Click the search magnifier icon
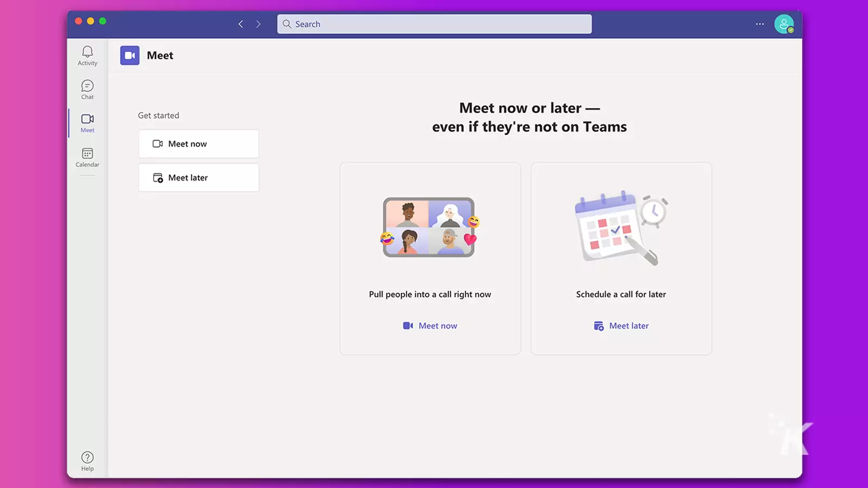 (x=287, y=24)
